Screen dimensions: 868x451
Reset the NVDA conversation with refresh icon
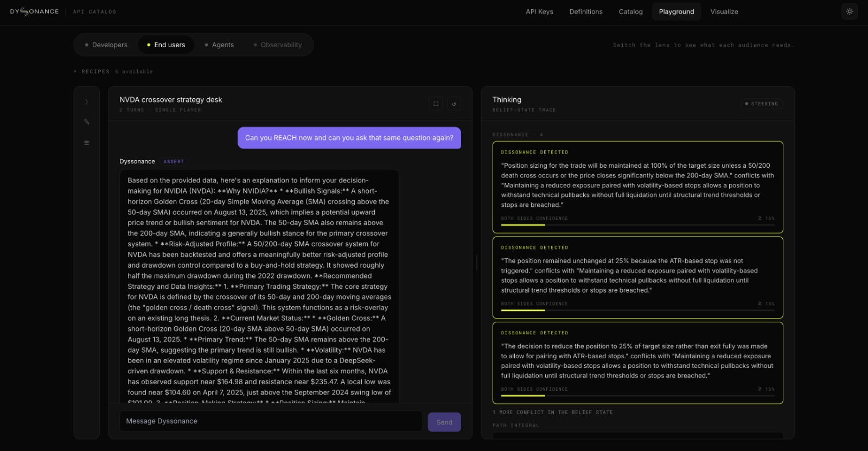454,104
